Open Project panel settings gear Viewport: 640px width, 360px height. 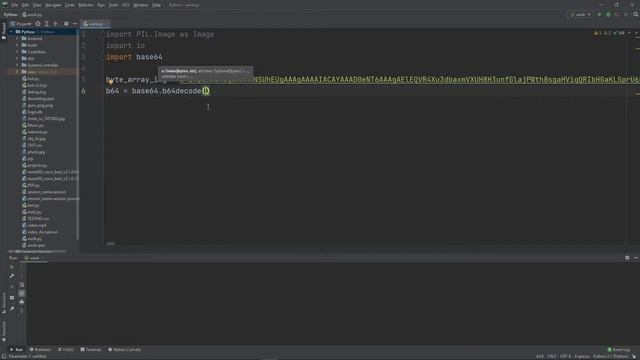coord(66,24)
